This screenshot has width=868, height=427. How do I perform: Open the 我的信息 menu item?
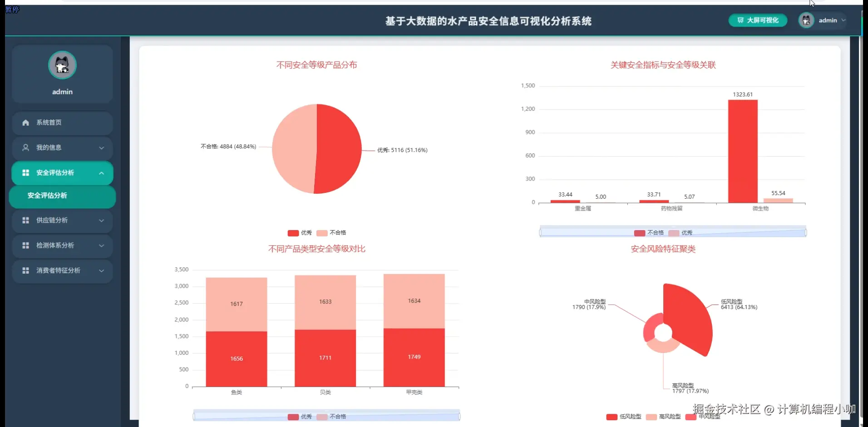pyautogui.click(x=62, y=147)
